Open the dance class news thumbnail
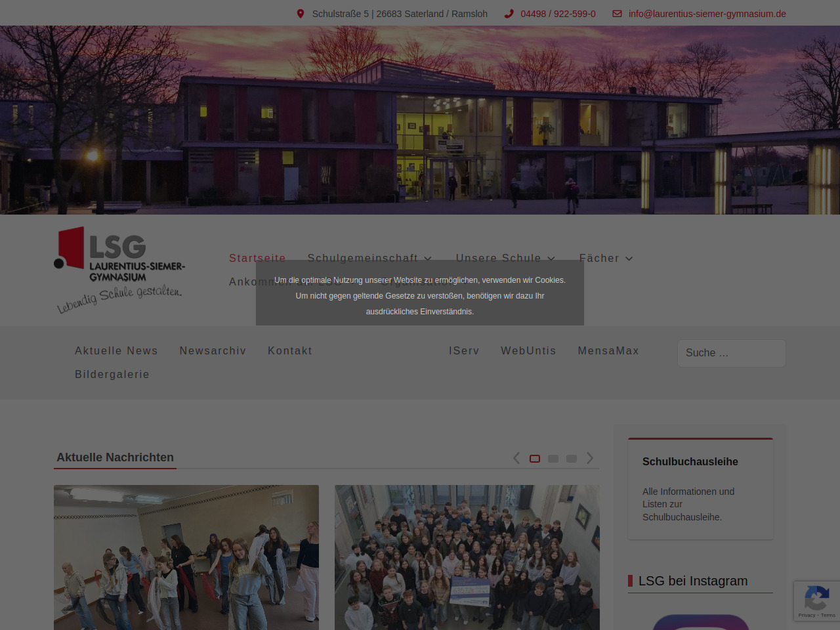Screen dimensions: 840x630 pos(186,557)
